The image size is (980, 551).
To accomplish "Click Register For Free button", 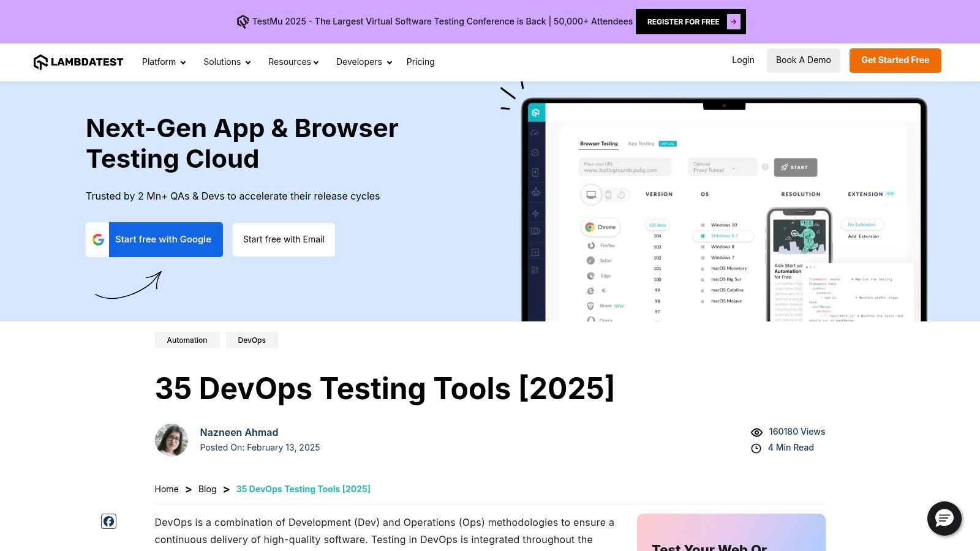I will (x=691, y=21).
